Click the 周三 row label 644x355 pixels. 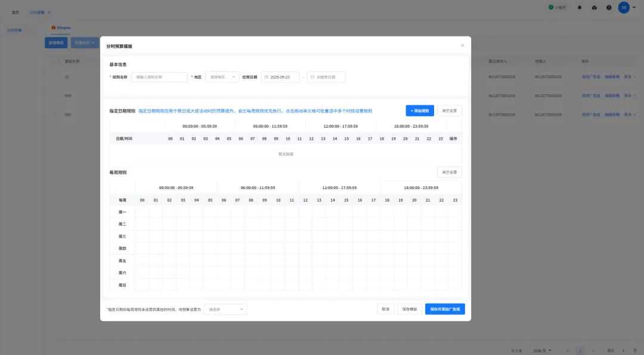click(x=122, y=236)
